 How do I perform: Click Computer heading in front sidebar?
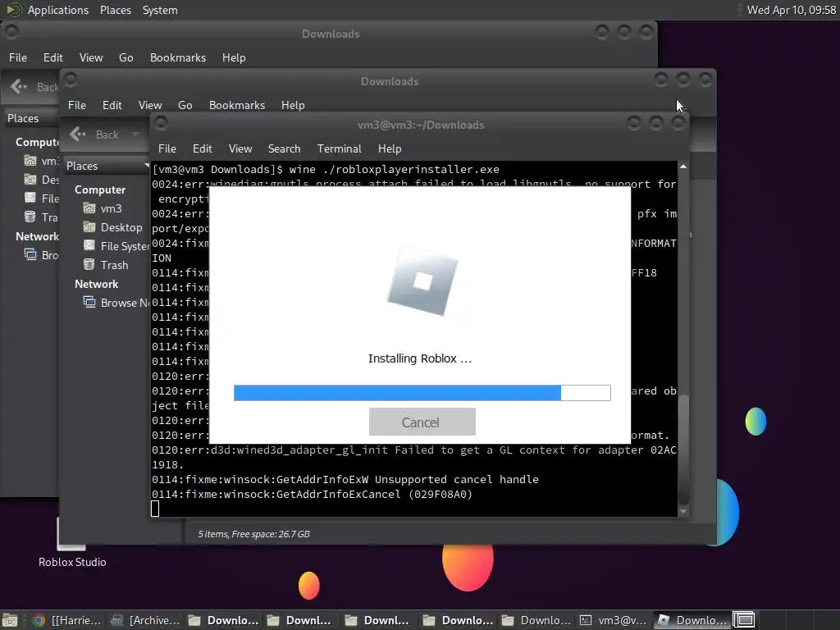pos(100,189)
